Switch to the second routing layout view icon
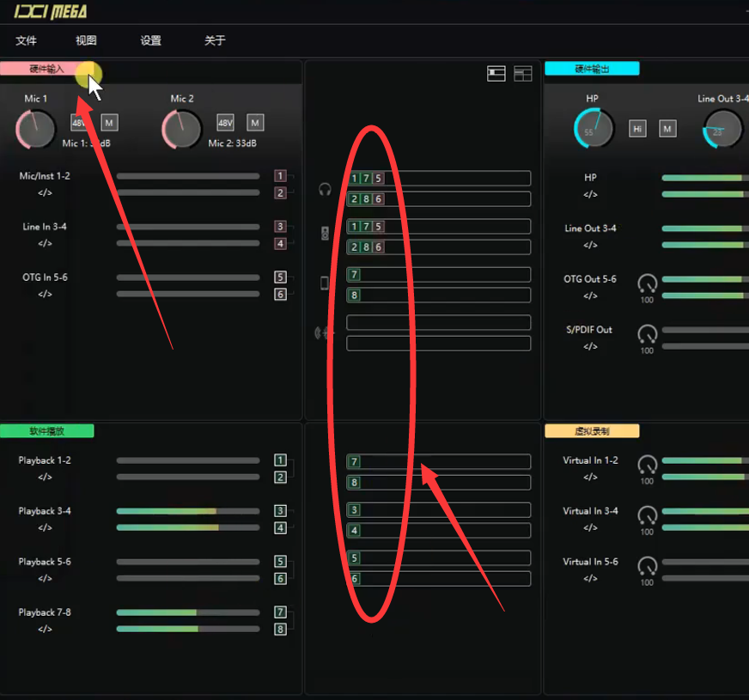 click(x=523, y=74)
